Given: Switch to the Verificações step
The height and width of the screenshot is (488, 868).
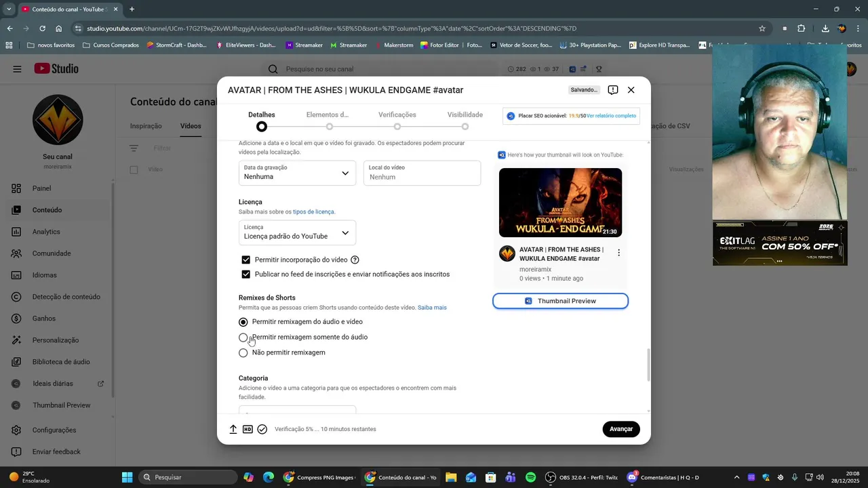Looking at the screenshot, I should 397,121.
